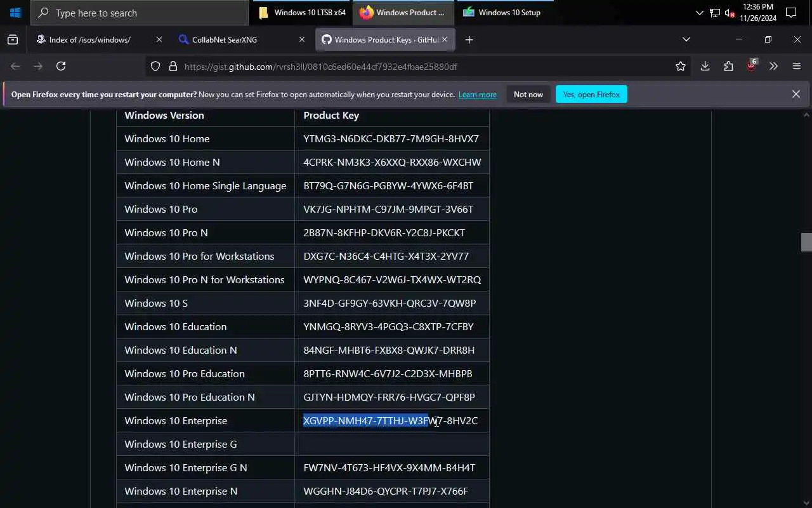This screenshot has width=812, height=508.
Task: Open the uBlock Origin extension icon
Action: [x=752, y=66]
